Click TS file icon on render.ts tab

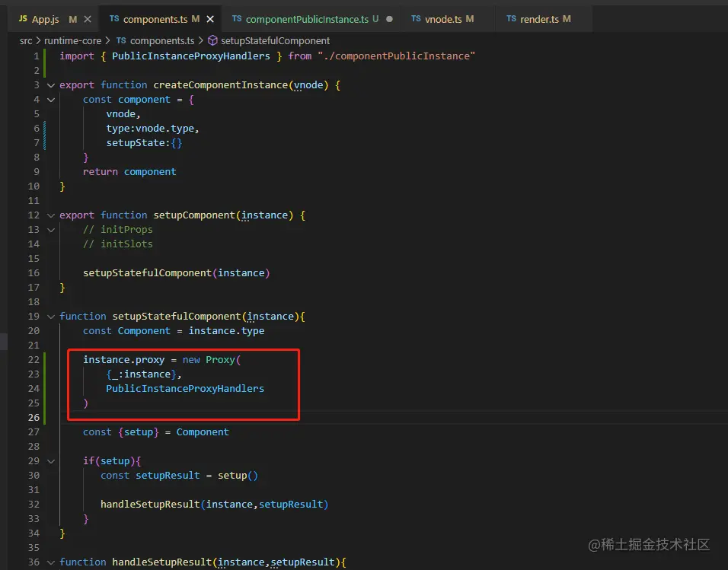[x=511, y=18]
